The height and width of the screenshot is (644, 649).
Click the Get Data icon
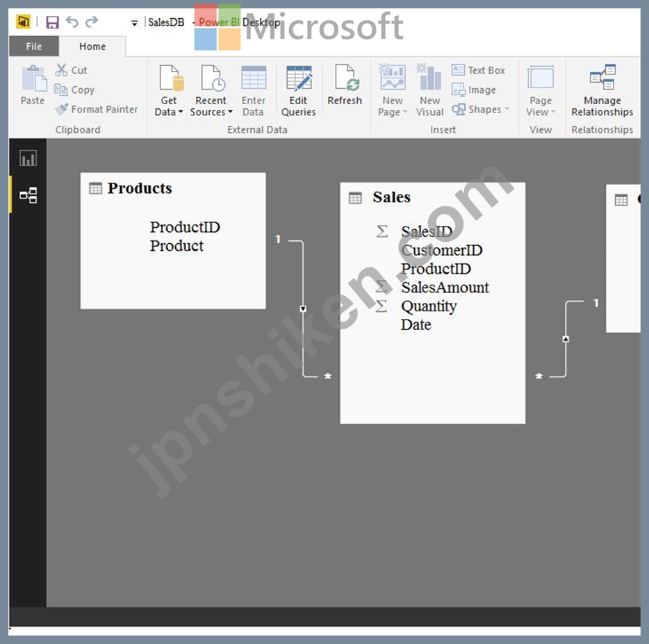pos(172,78)
